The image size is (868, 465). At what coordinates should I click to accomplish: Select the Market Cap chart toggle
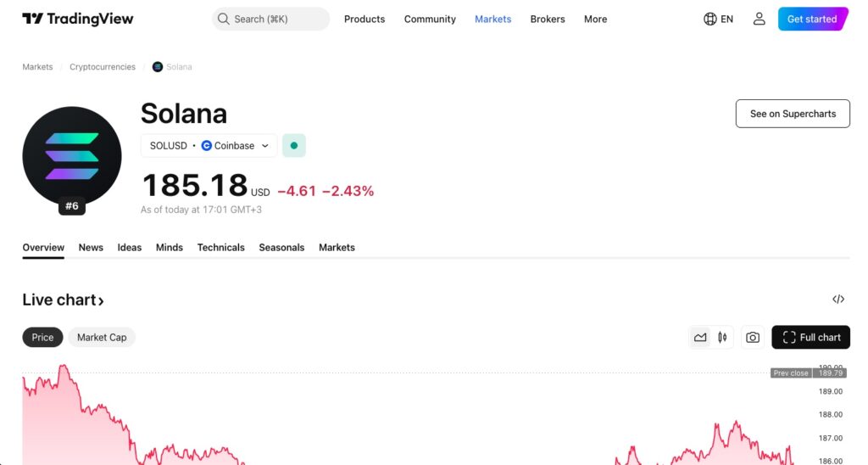coord(102,337)
